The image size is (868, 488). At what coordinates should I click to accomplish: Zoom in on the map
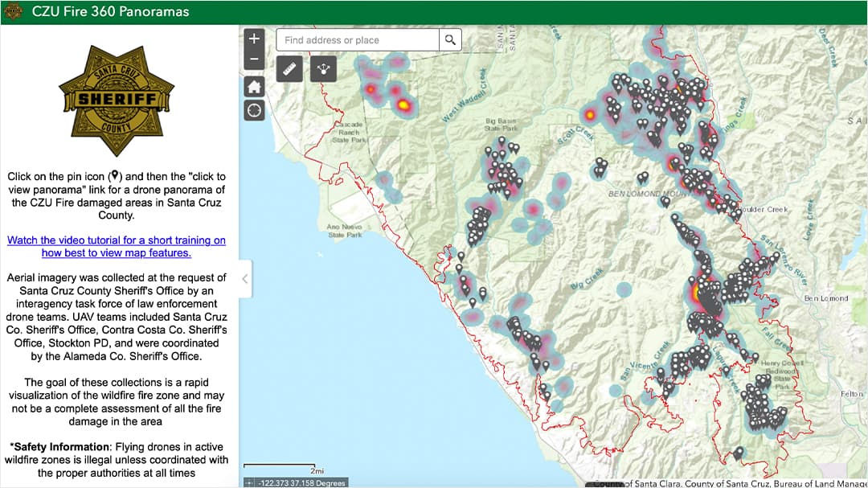(254, 39)
